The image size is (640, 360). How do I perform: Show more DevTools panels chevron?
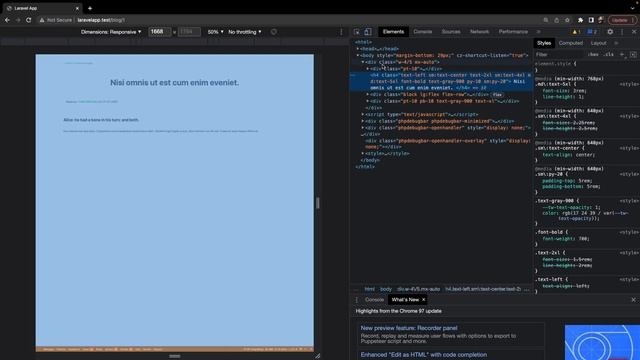tap(539, 32)
